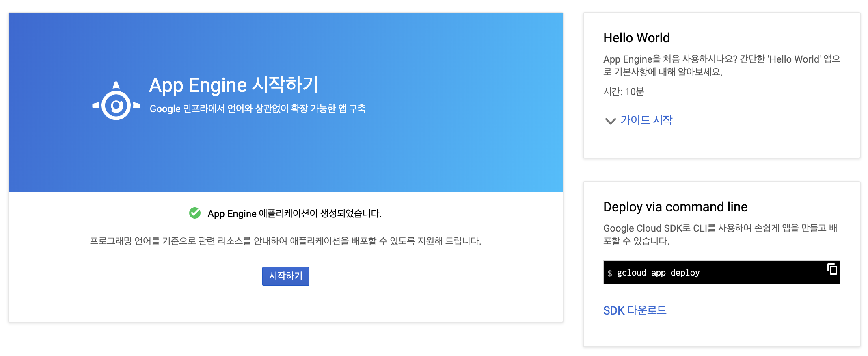Click the Google 인프라에서 언어와 상관없이 subtitle

click(x=258, y=109)
